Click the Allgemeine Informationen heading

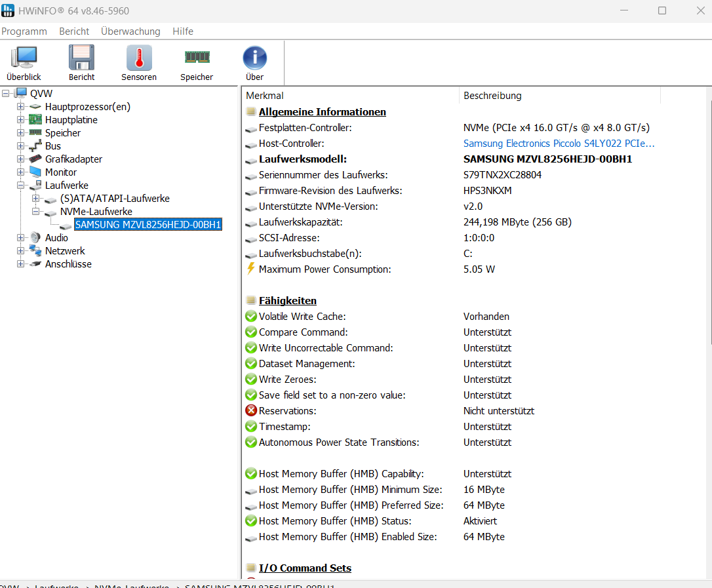tap(323, 111)
